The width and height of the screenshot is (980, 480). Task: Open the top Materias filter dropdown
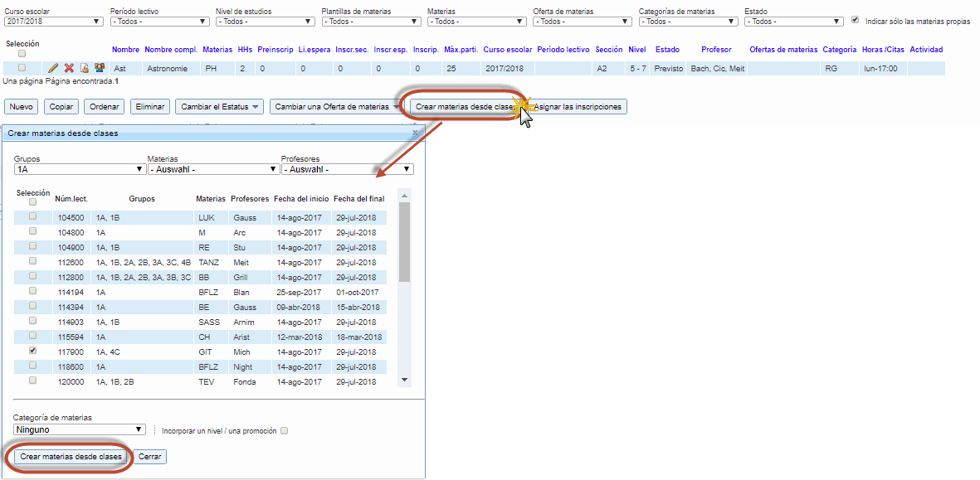[477, 22]
